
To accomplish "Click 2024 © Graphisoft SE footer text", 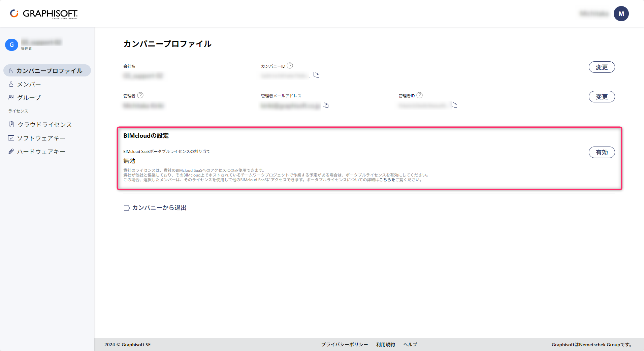I will pyautogui.click(x=127, y=345).
